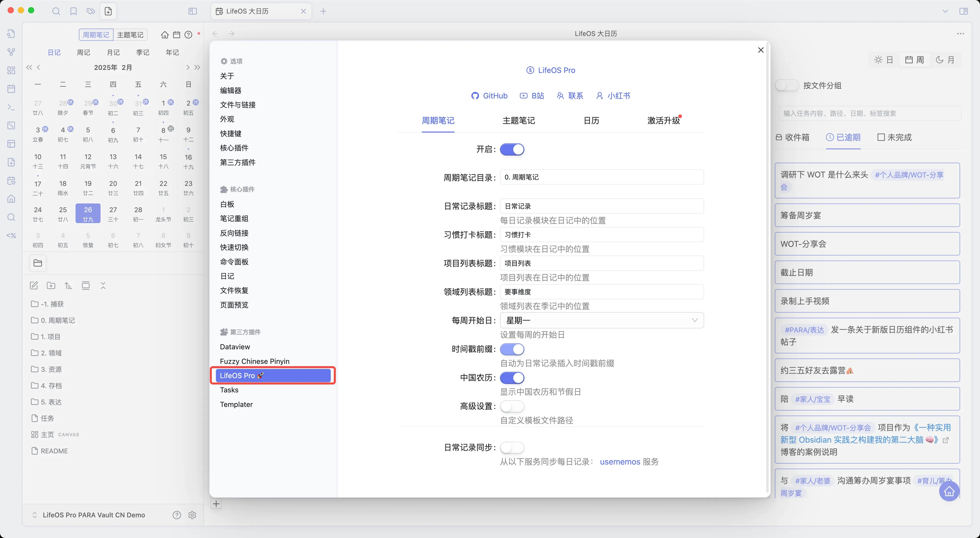
Task: Open vault settings gear icon
Action: pos(192,515)
